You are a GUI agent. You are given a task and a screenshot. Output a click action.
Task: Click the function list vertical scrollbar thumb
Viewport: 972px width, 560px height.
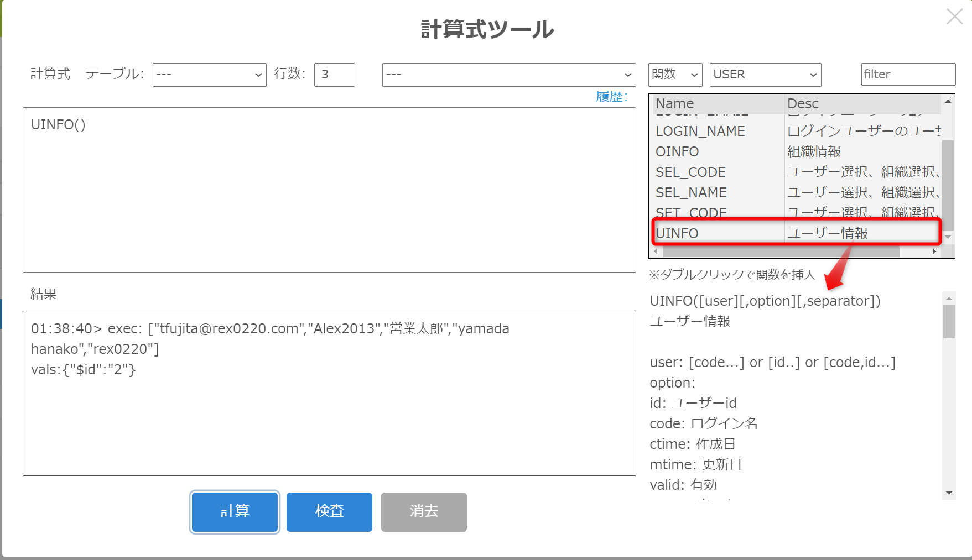tap(948, 185)
